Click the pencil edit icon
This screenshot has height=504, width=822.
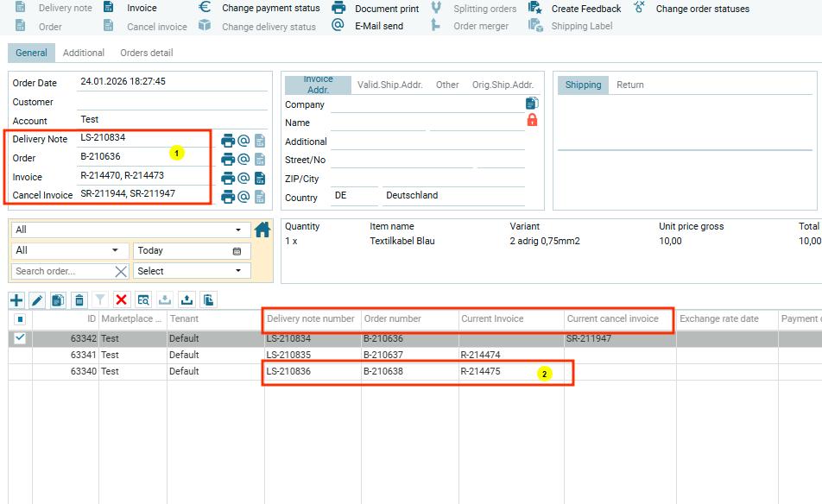tap(37, 299)
